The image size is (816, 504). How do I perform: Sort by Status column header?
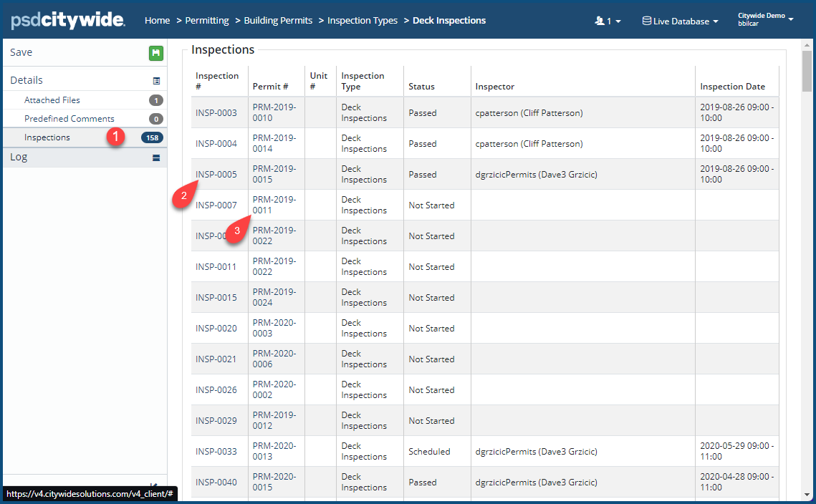tap(421, 87)
